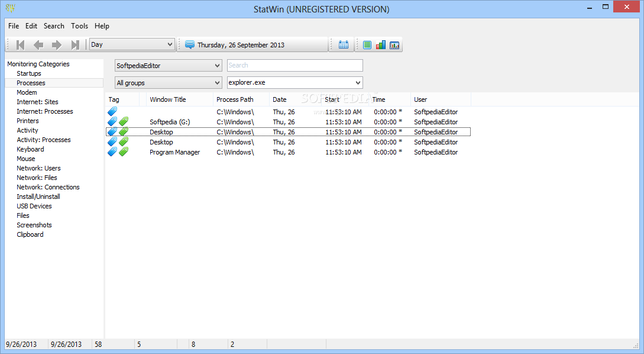The width and height of the screenshot is (644, 354).
Task: Select the Softpedia (G:) window title cell
Action: (x=170, y=122)
